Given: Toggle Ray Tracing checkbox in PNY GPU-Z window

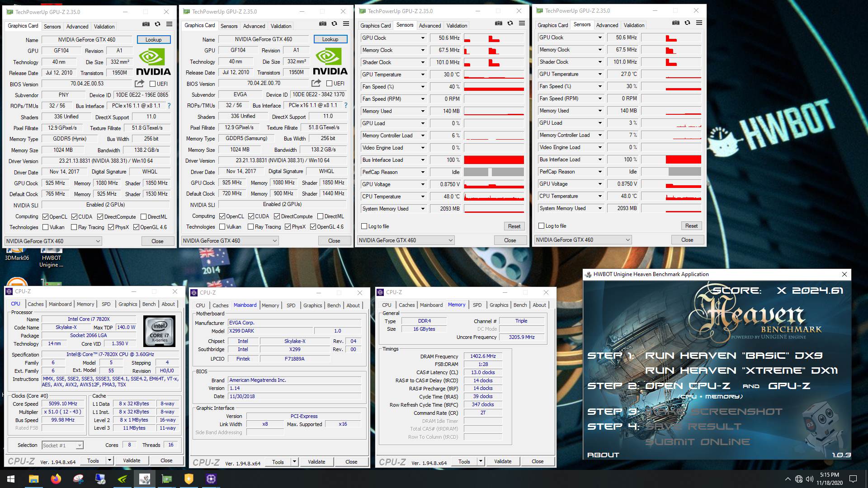Looking at the screenshot, I should tap(74, 227).
